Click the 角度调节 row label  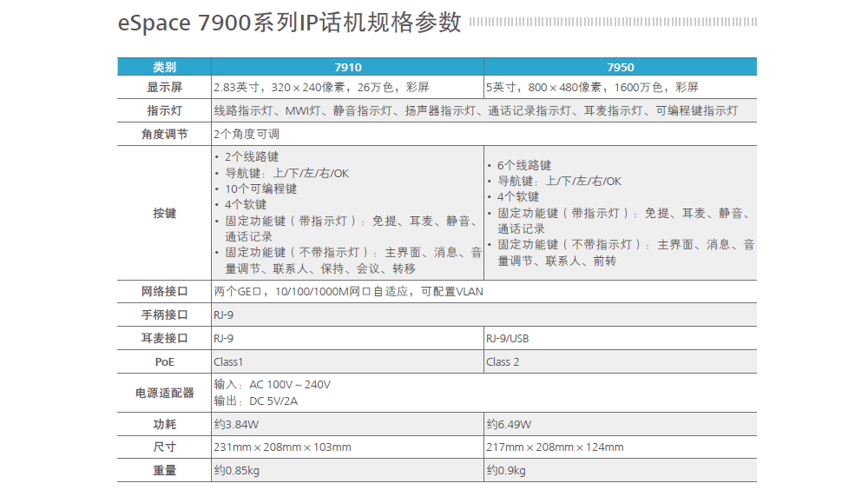(164, 134)
